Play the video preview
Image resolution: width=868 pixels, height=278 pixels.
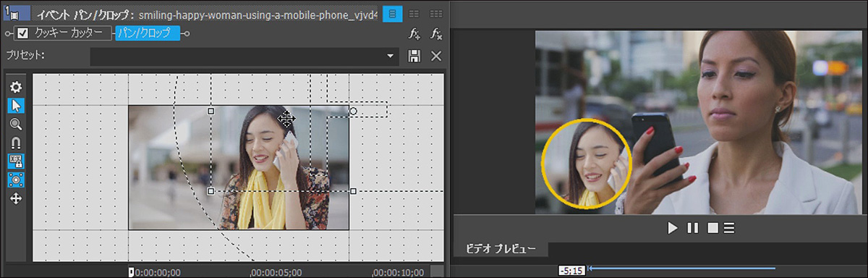[x=673, y=228]
